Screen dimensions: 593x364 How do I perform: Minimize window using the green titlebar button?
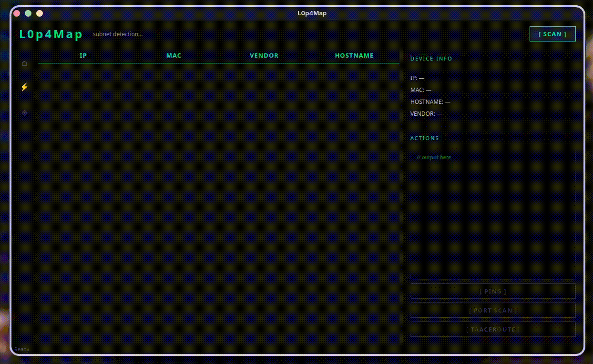[x=28, y=13]
